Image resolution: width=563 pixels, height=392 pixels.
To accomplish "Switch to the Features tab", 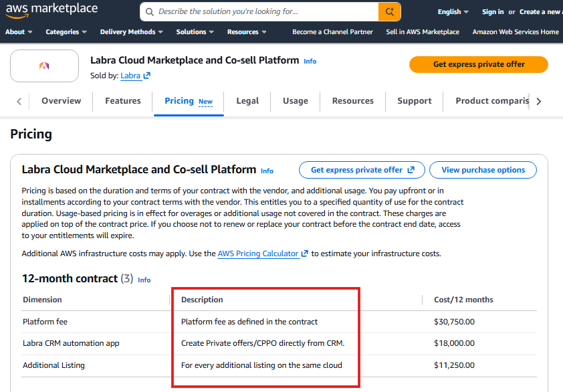I will coord(123,101).
